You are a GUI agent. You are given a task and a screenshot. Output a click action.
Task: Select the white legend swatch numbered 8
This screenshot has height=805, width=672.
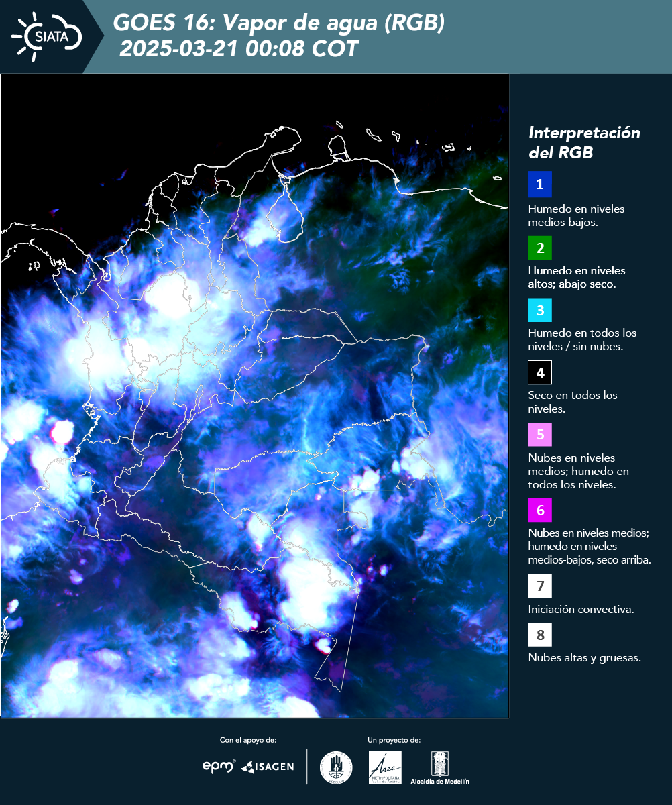click(540, 634)
